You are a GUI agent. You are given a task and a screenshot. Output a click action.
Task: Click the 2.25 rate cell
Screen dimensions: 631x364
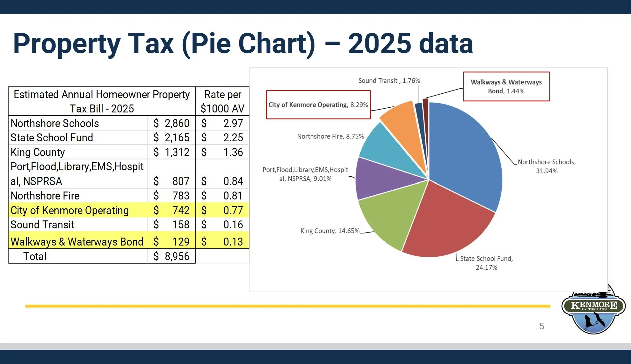click(x=222, y=138)
